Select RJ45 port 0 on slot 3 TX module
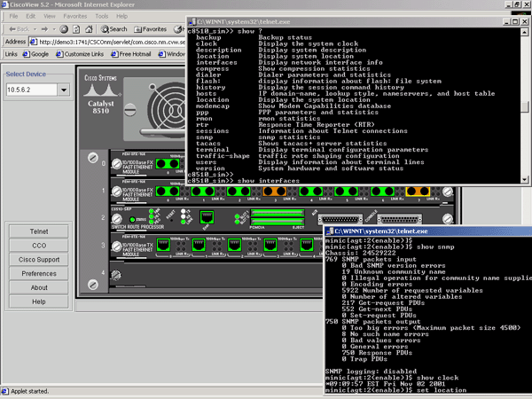Viewport: 532px width, 399px height. (163, 245)
